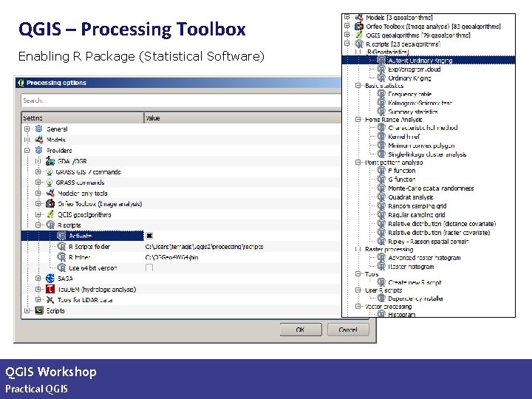Click R icon next to Dependency installer
The width and height of the screenshot is (532, 399).
pos(381,299)
